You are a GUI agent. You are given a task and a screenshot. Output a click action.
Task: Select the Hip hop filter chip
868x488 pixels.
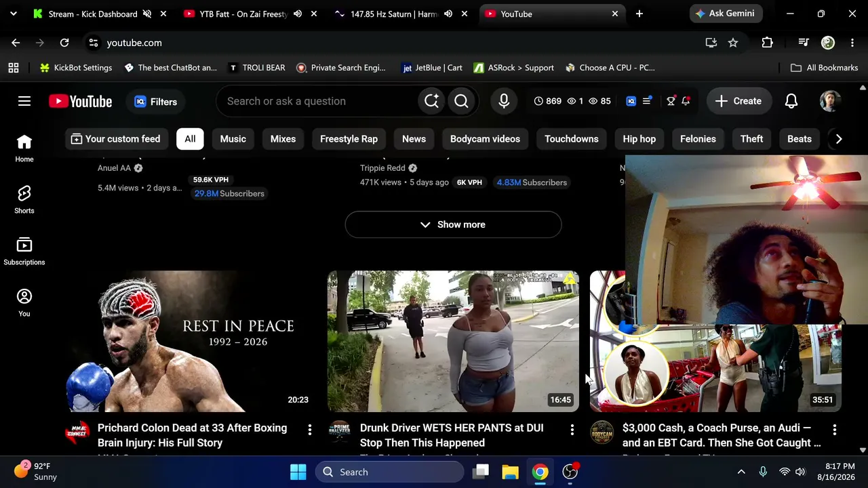point(639,139)
